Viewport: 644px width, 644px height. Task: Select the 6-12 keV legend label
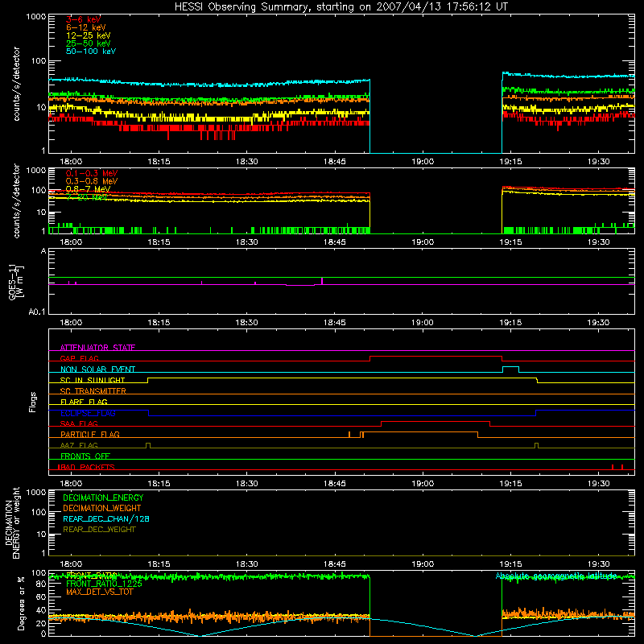(x=86, y=27)
